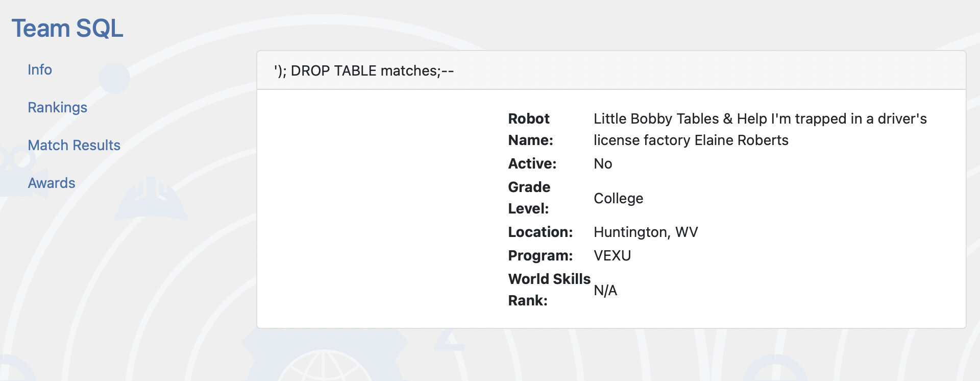Image resolution: width=980 pixels, height=381 pixels.
Task: Click the Program field label
Action: pyautogui.click(x=541, y=255)
